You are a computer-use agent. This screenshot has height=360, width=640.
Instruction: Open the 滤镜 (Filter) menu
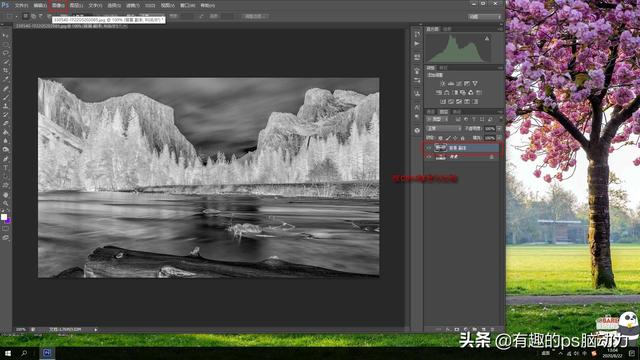pos(133,5)
